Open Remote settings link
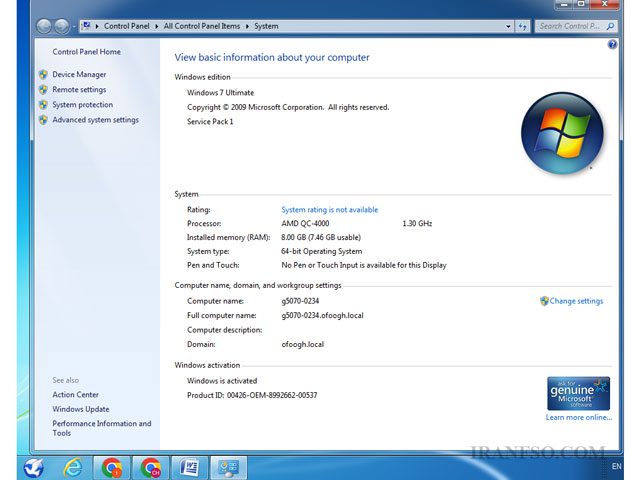 pos(79,90)
